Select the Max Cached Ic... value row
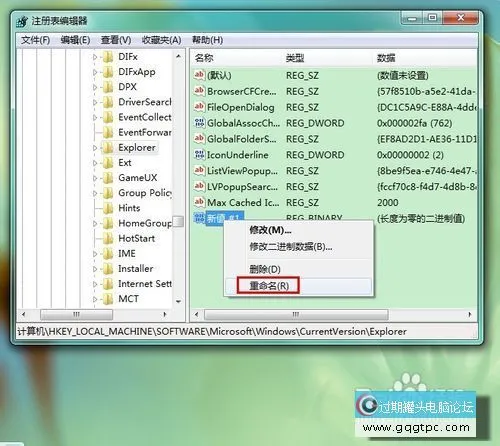 334,202
